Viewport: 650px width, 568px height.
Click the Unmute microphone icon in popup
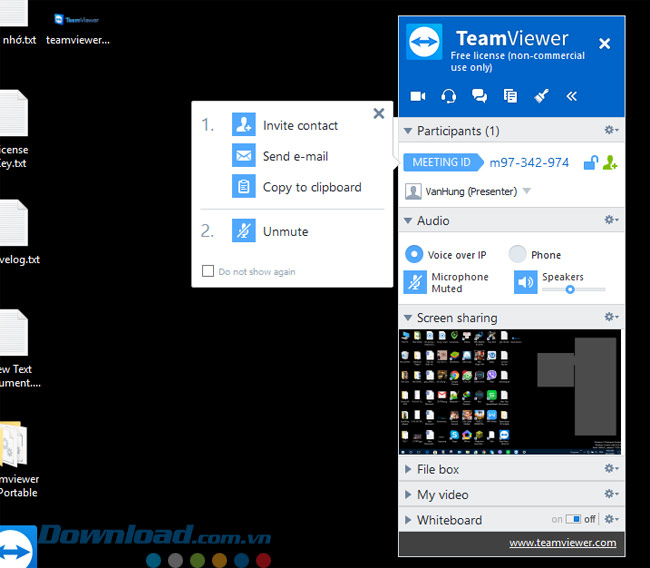click(x=243, y=231)
